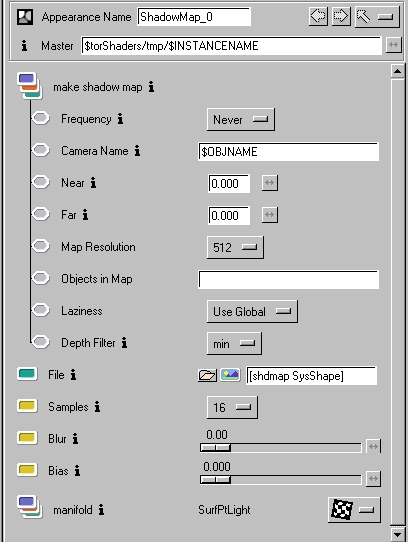Click the arrow button beside the Master field
This screenshot has height=542, width=408.
(393, 45)
